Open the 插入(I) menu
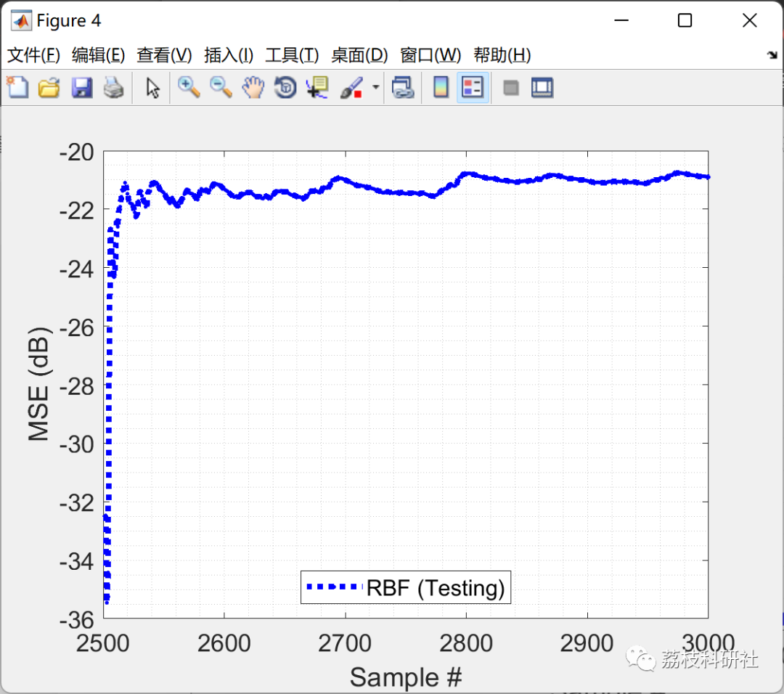 pos(229,55)
